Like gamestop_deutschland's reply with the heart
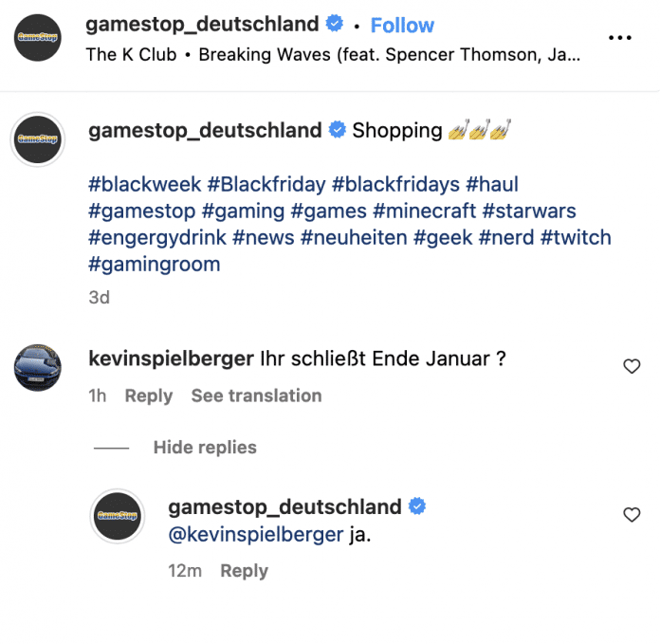 pos(632,514)
